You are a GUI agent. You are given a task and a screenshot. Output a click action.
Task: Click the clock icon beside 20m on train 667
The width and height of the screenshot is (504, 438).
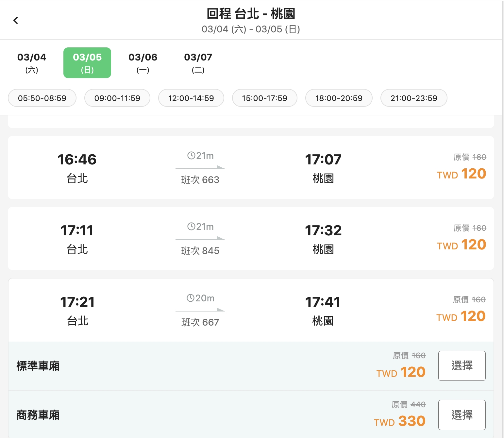click(x=191, y=298)
